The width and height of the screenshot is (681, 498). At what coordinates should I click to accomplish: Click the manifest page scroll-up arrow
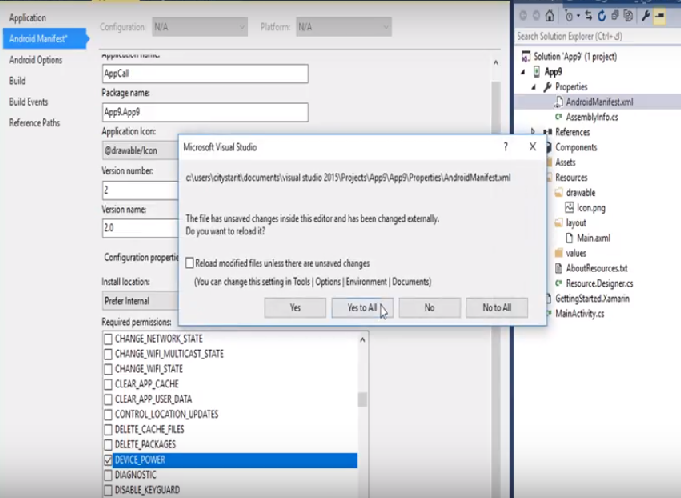tap(496, 63)
